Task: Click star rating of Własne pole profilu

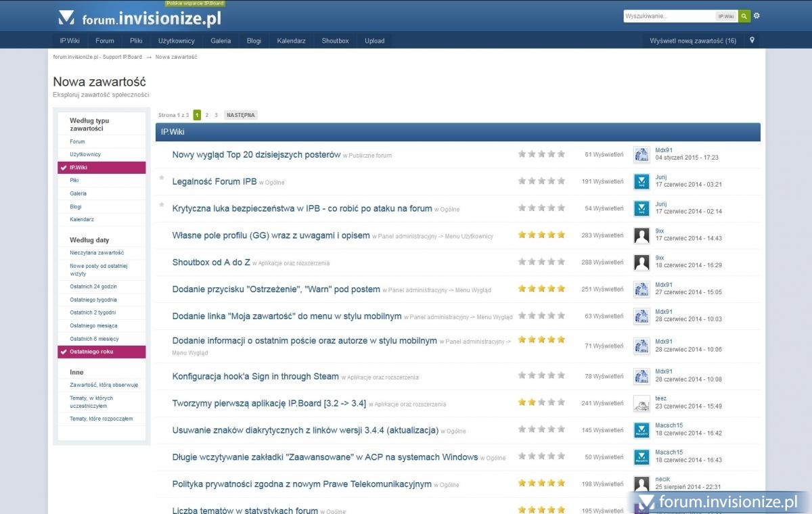Action: [541, 235]
